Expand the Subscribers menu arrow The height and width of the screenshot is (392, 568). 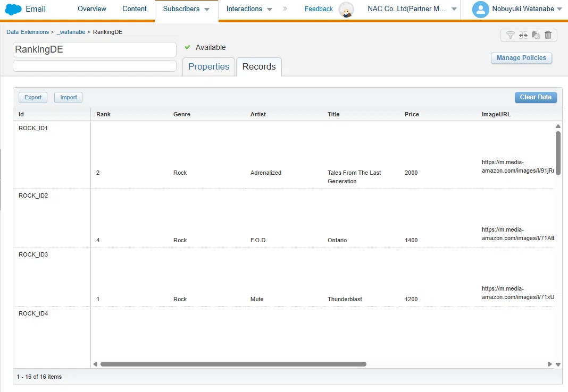207,10
